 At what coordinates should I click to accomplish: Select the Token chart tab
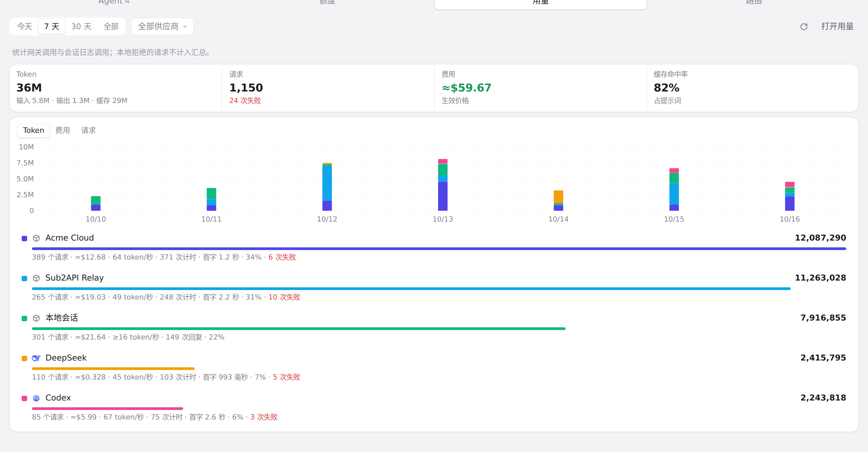pyautogui.click(x=34, y=130)
